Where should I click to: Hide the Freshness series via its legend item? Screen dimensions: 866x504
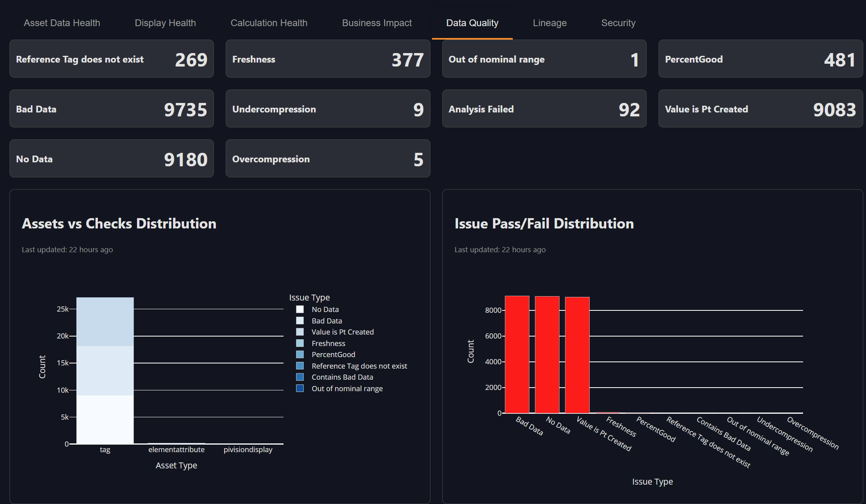328,343
